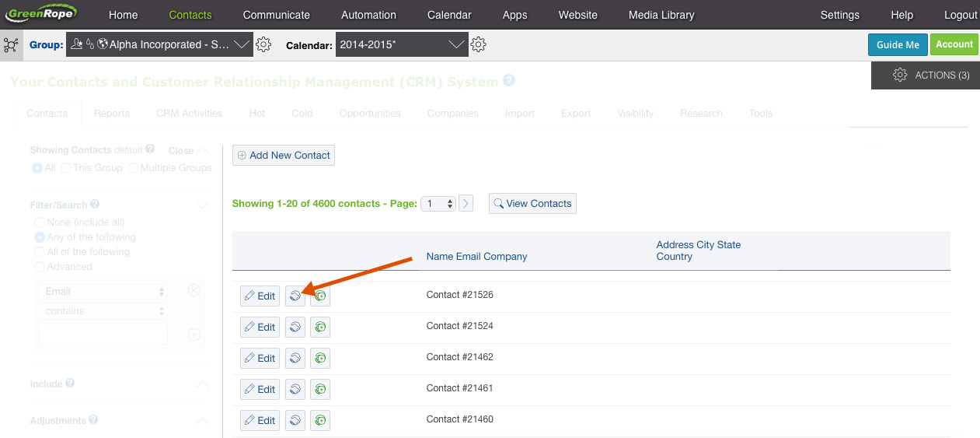Click the handshake icon for Contact #21526
The height and width of the screenshot is (438, 980).
295,296
